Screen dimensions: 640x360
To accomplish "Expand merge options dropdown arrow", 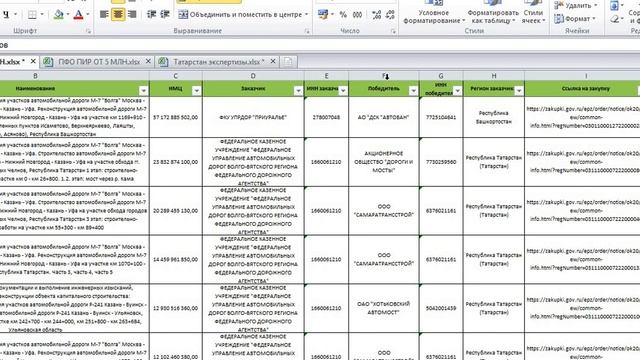I will (307, 14).
